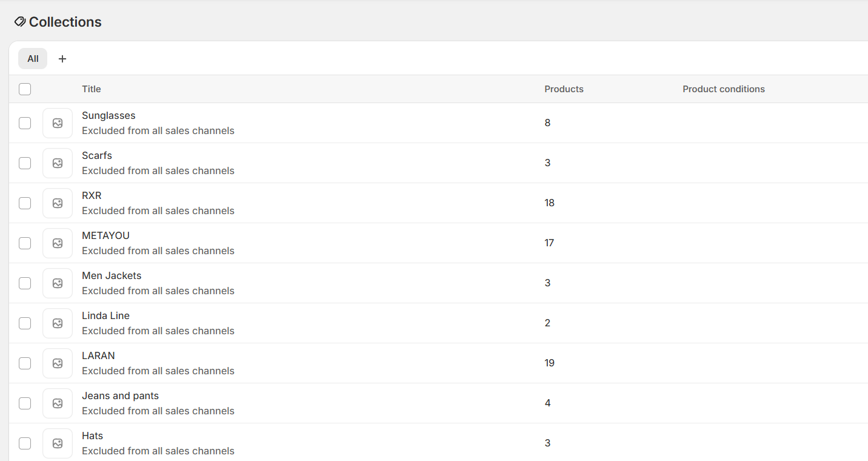Click the Scarfs collection image placeholder
This screenshot has height=461, width=868.
[x=58, y=163]
